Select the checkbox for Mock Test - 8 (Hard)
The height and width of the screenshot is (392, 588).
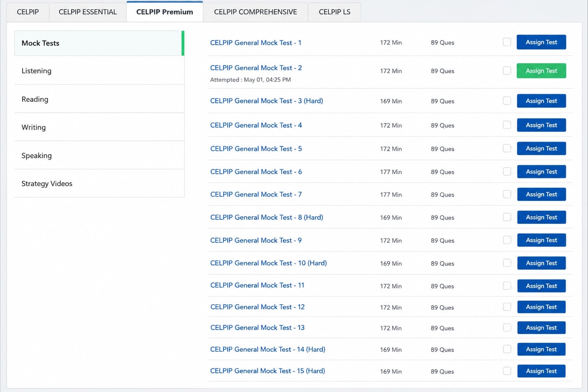tap(507, 217)
